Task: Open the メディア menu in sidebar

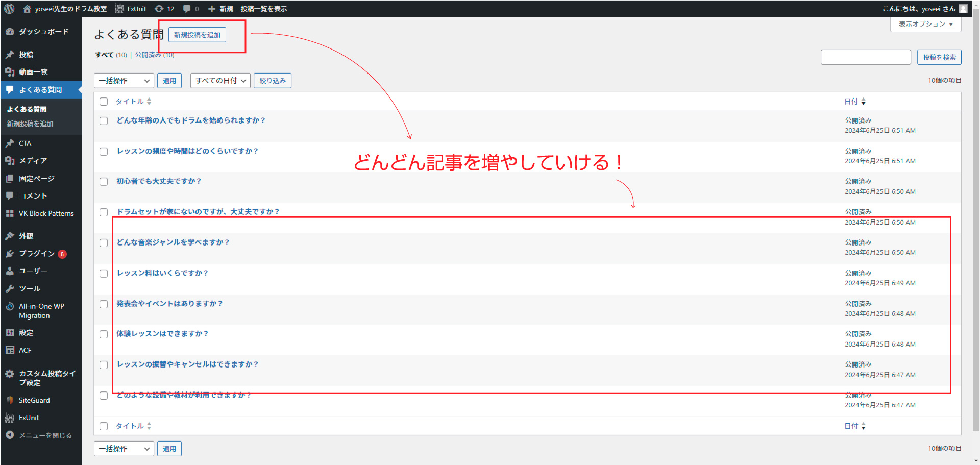Action: (x=33, y=161)
